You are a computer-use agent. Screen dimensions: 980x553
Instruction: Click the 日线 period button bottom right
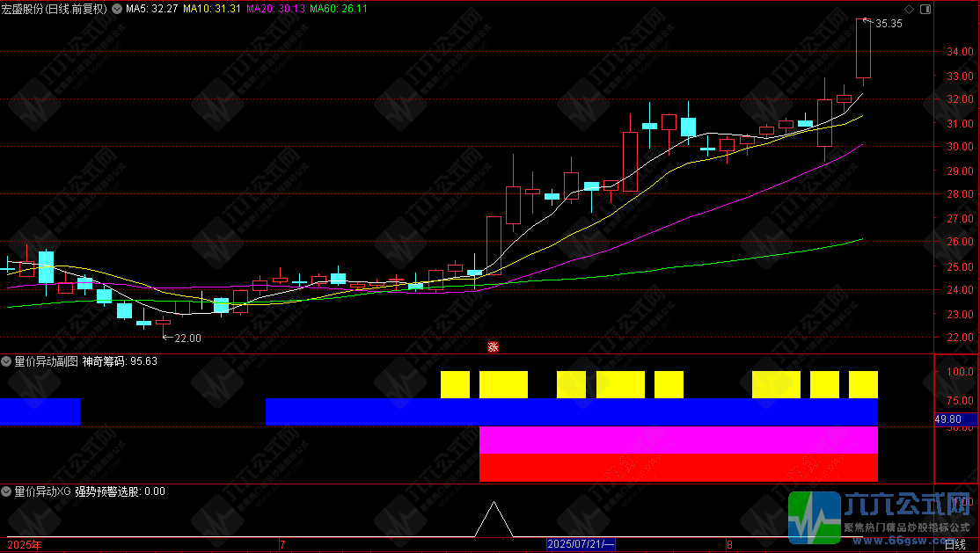[x=955, y=545]
